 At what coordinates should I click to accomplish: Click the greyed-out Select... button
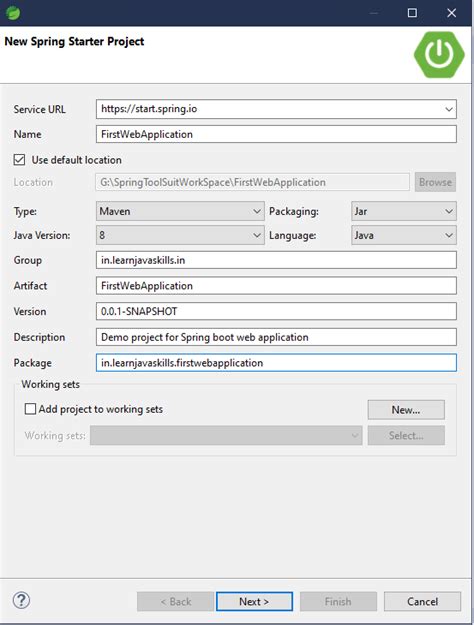[406, 435]
